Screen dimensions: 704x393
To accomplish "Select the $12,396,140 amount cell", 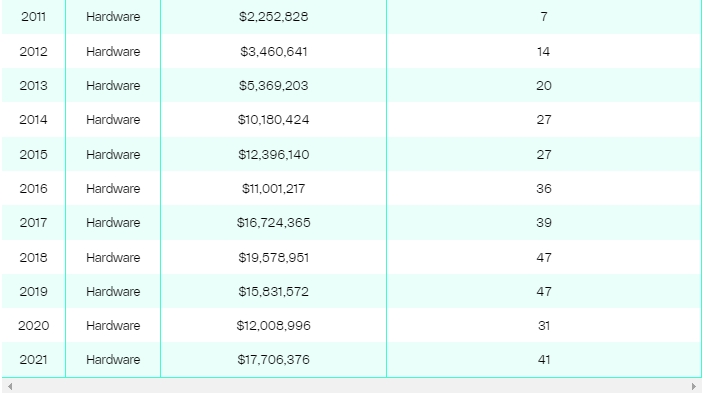I will pos(273,155).
